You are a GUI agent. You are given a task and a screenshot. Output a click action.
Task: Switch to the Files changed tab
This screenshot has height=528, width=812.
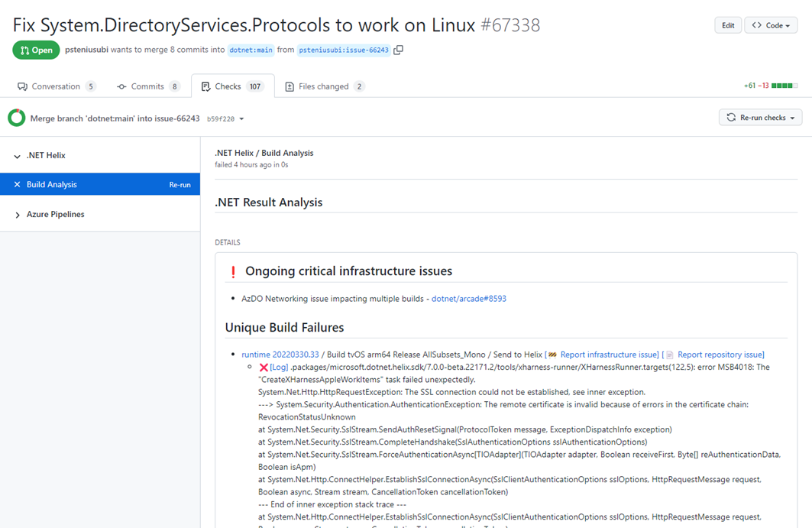[325, 86]
